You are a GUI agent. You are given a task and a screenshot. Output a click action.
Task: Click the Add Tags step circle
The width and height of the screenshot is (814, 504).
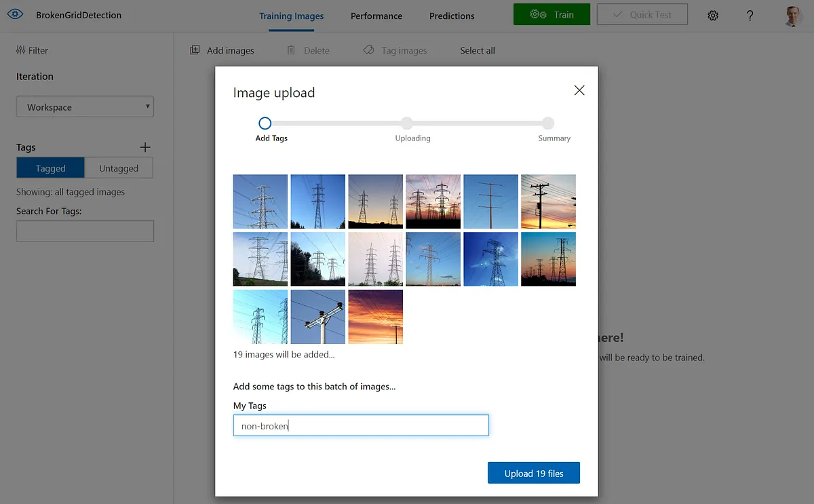pos(265,123)
